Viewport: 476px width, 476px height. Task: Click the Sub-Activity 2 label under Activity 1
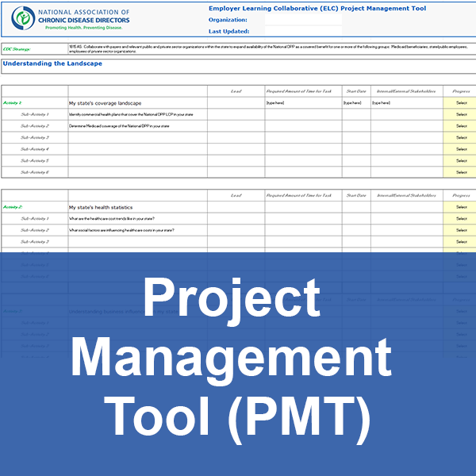[x=35, y=126]
